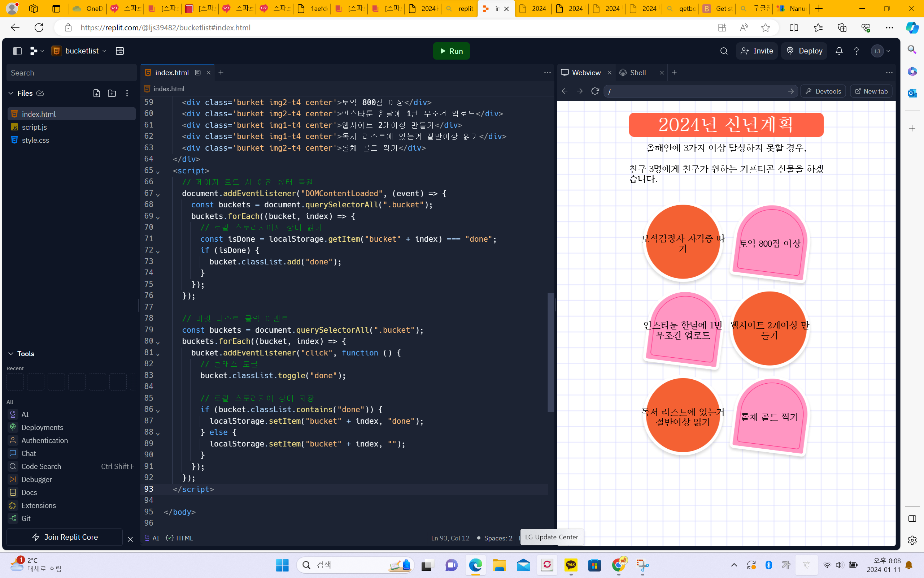
Task: Open the Authentication tool
Action: coord(71,440)
